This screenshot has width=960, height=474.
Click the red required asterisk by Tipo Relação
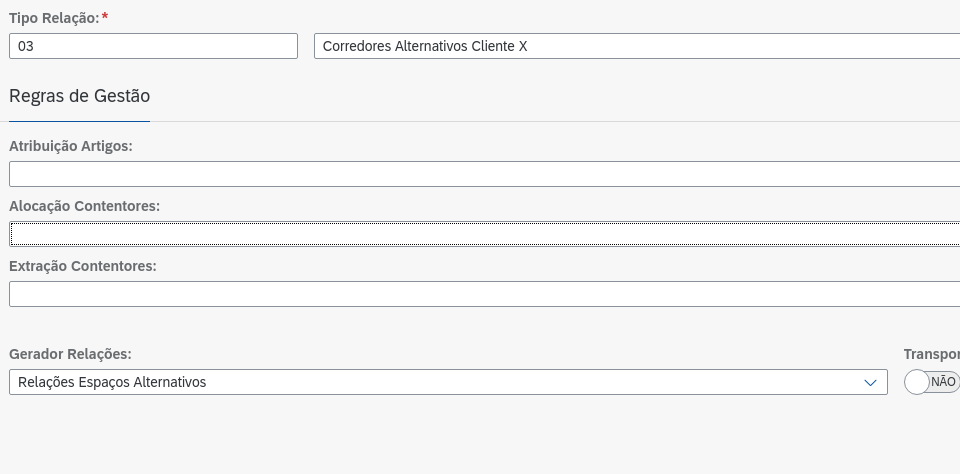tap(105, 17)
